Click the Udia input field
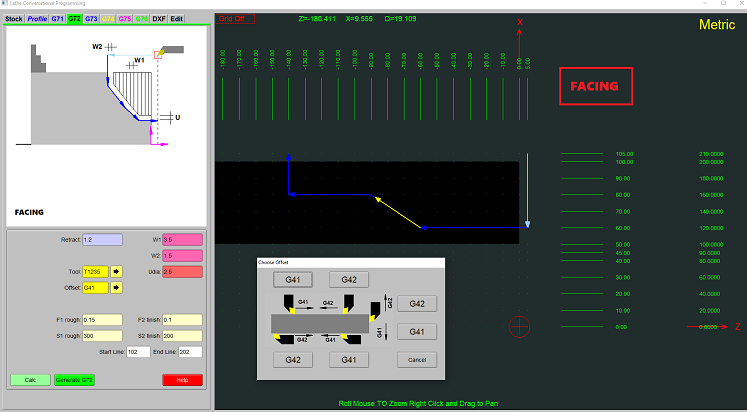This screenshot has height=412, width=747. [x=182, y=271]
